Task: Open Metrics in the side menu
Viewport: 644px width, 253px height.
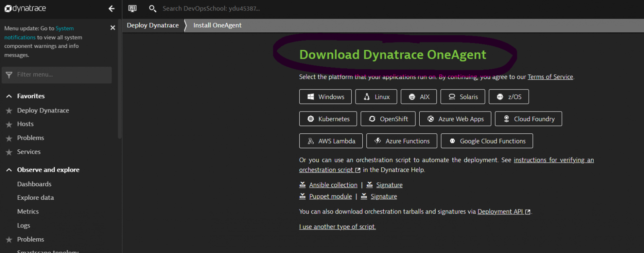Action: [28, 211]
